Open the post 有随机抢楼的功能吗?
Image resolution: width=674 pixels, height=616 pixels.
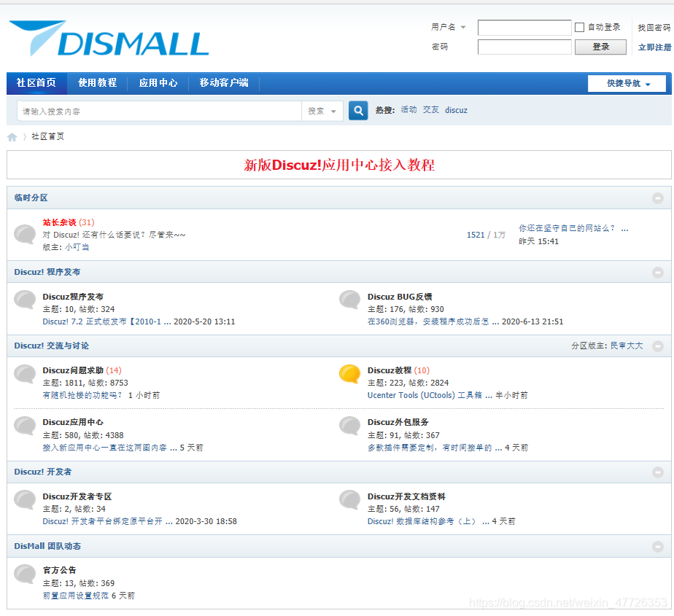coord(82,395)
